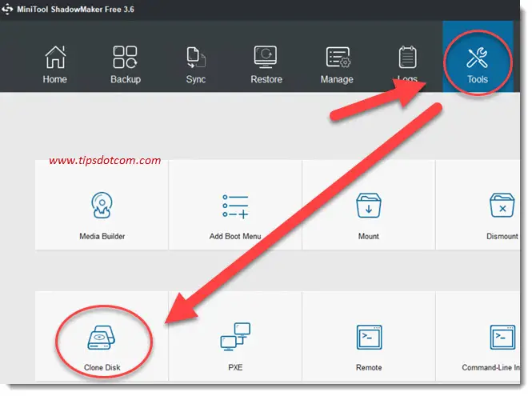Screen dimensions: 532x396
Task: Open the Manage tab
Action: 337,64
